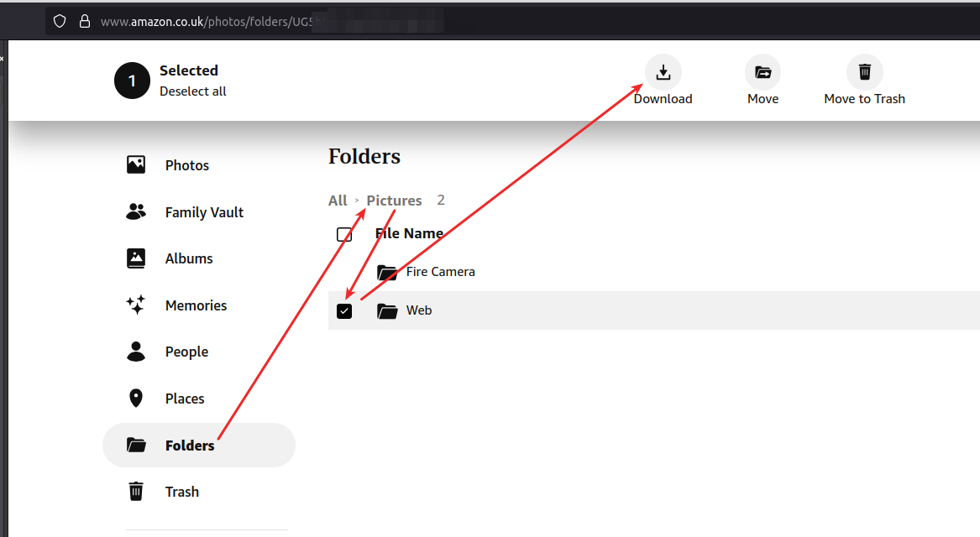Click the Memories sparkle icon
Image resolution: width=980 pixels, height=537 pixels.
coord(136,305)
